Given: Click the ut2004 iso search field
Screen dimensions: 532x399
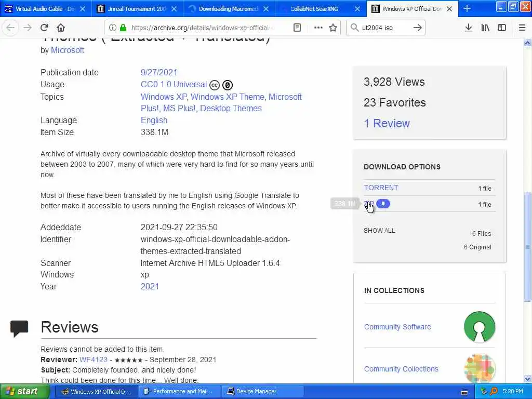Looking at the screenshot, I should pos(385,28).
